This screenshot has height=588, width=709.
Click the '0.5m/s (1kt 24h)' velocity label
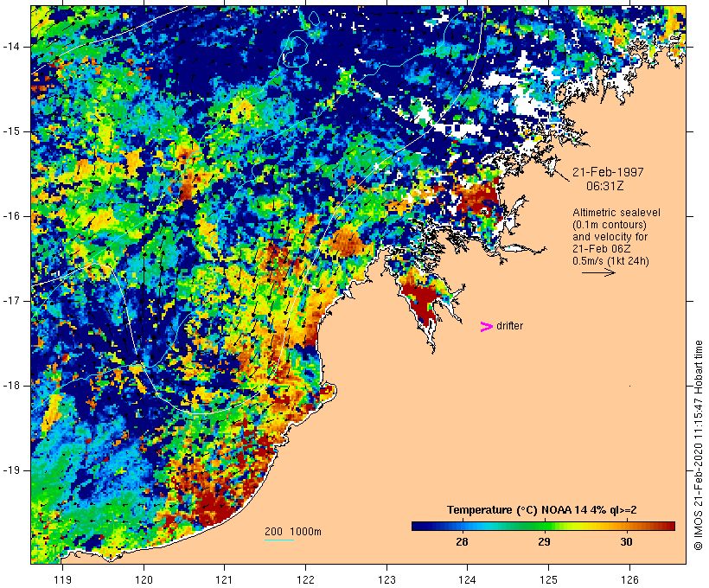[x=610, y=261]
